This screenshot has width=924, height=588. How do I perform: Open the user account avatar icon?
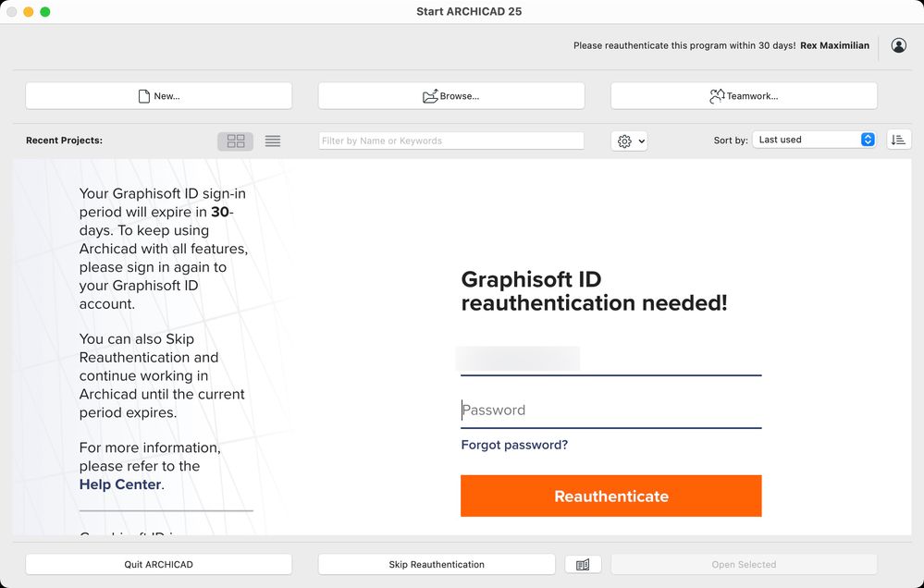(x=898, y=44)
